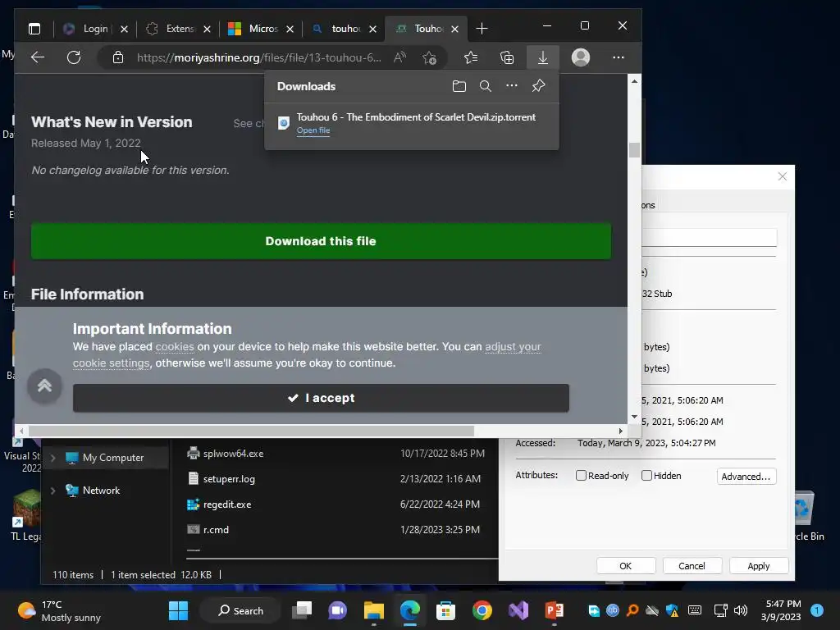Select setuperr.log in file list
840x630 pixels.
click(229, 479)
